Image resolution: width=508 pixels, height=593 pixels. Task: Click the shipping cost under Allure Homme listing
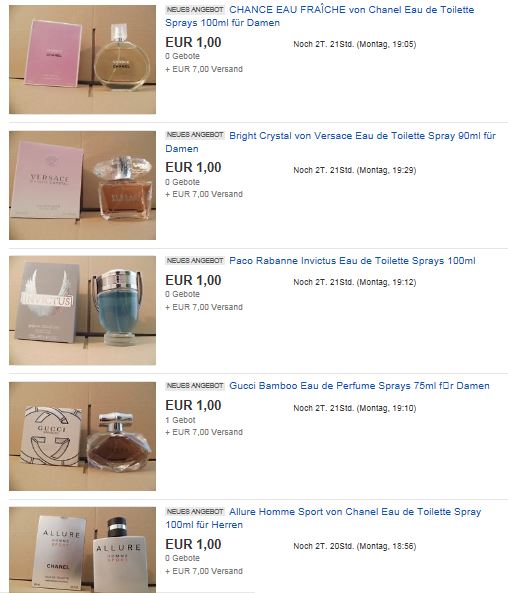[204, 571]
